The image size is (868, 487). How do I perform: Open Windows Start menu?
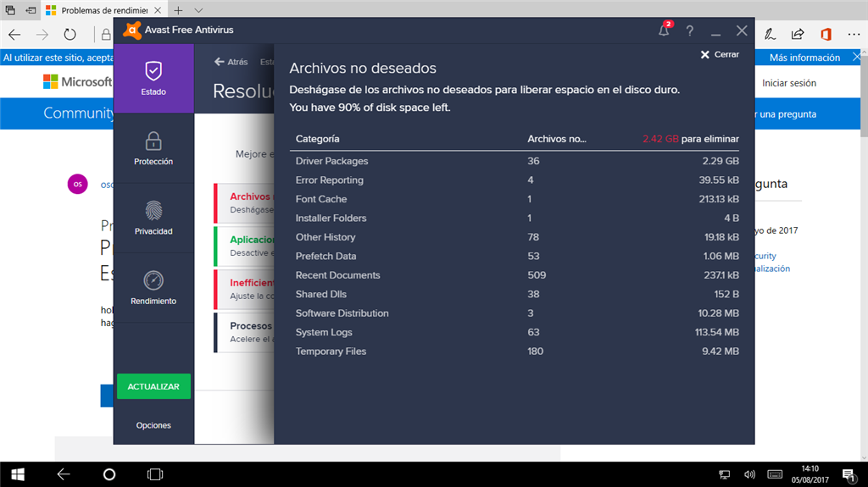18,474
